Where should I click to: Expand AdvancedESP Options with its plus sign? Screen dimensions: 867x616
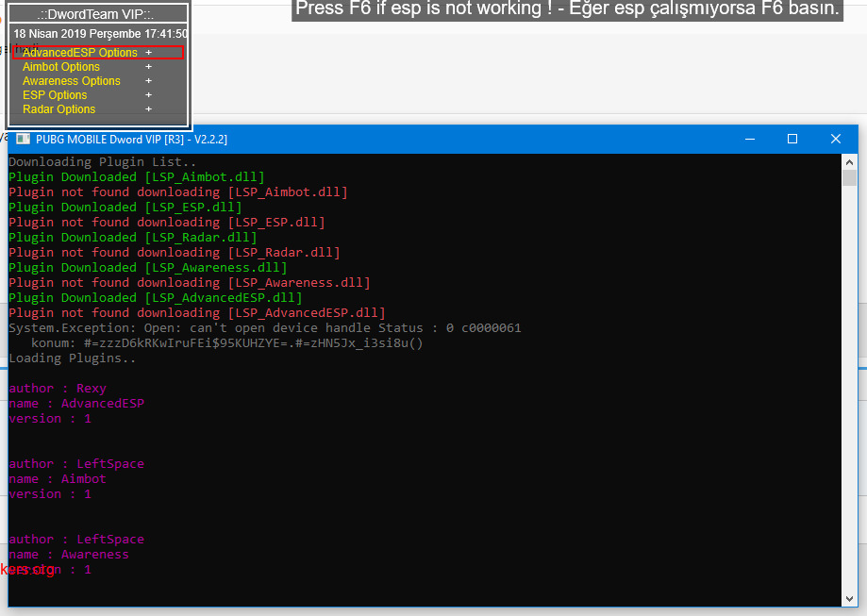pyautogui.click(x=148, y=53)
